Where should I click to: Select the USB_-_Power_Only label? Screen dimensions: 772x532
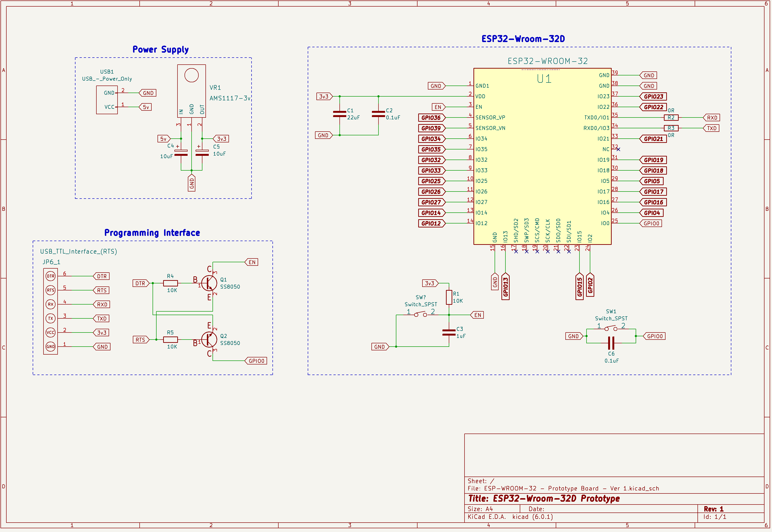[x=107, y=79]
